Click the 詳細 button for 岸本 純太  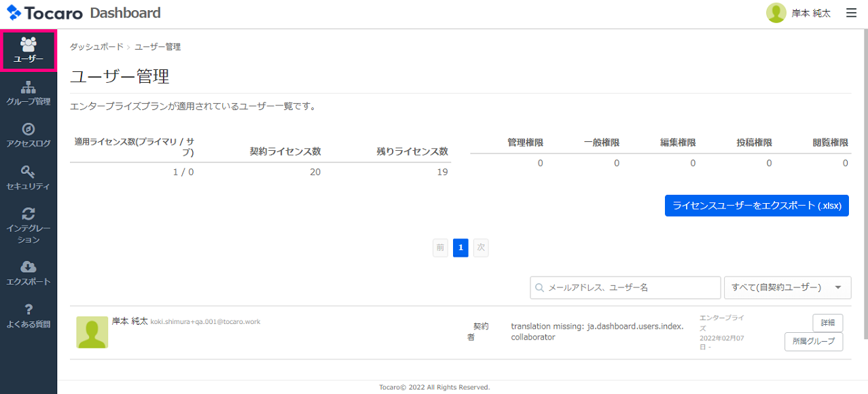coord(827,323)
